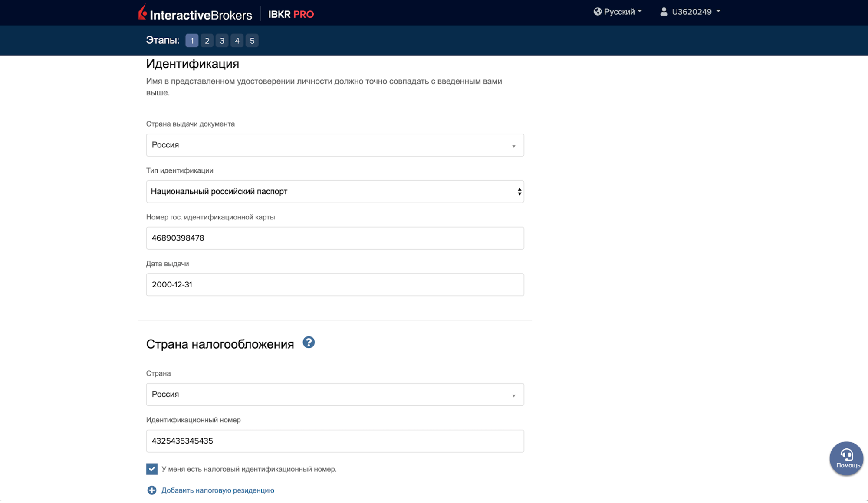Open the Помощь support chat button

tap(846, 458)
